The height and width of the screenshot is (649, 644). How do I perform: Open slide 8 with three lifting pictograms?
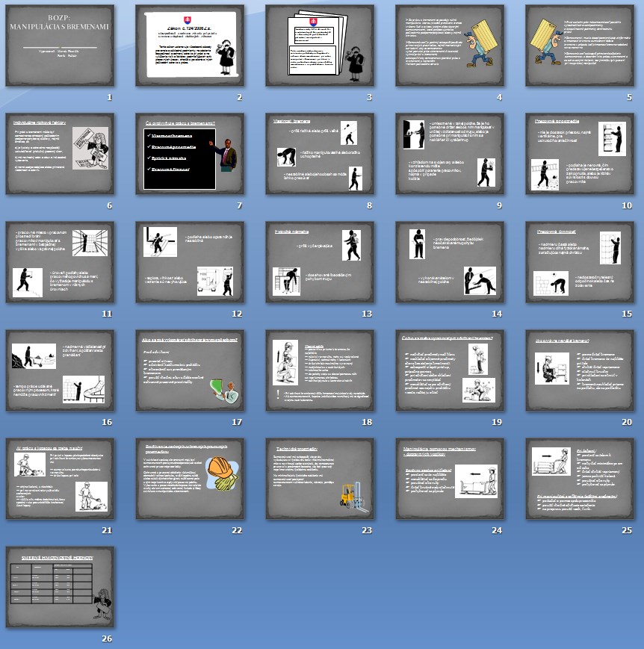pyautogui.click(x=320, y=155)
